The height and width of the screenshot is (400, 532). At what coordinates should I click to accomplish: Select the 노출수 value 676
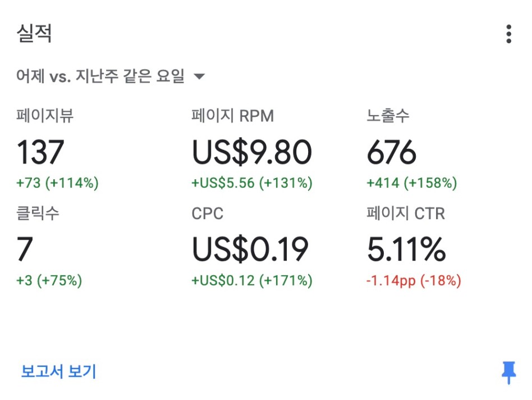(x=392, y=153)
